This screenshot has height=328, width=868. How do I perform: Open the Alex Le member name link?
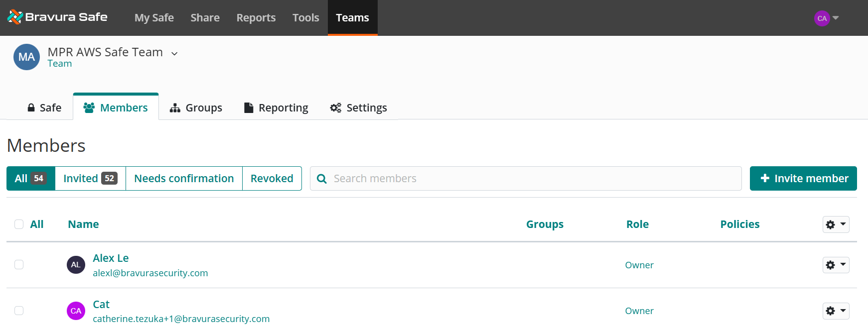[111, 258]
